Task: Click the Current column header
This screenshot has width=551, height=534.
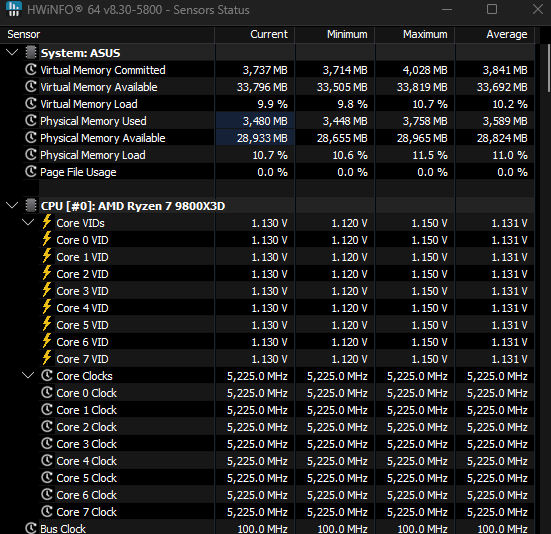Action: (255, 34)
